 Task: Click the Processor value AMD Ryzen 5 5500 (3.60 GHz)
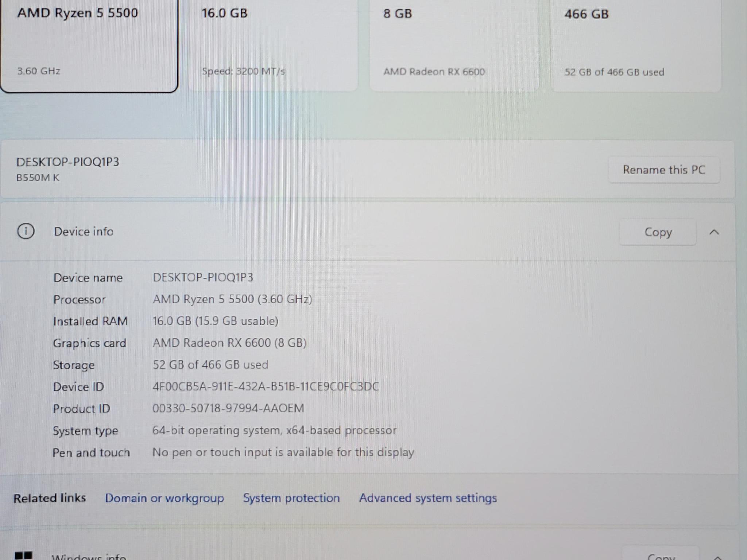tap(232, 299)
